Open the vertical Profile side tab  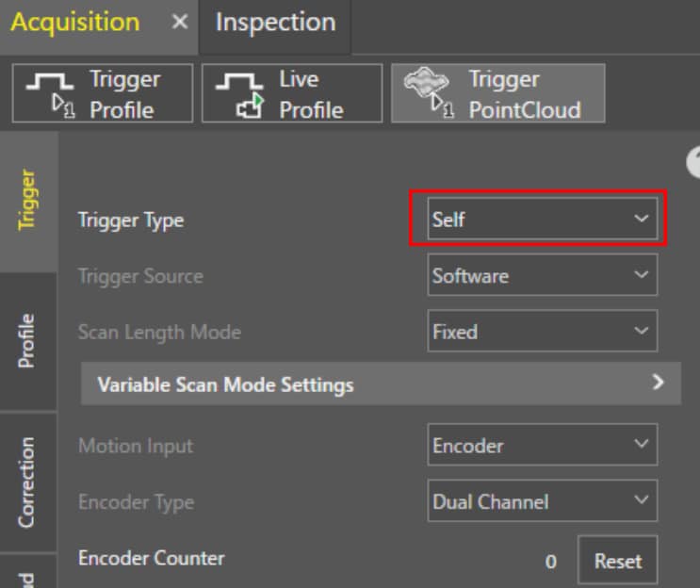point(28,341)
